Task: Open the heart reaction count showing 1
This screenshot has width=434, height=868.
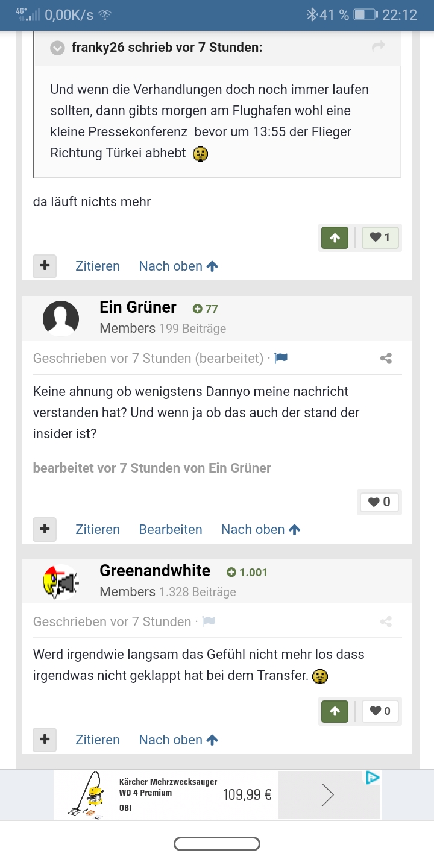Action: pos(380,237)
